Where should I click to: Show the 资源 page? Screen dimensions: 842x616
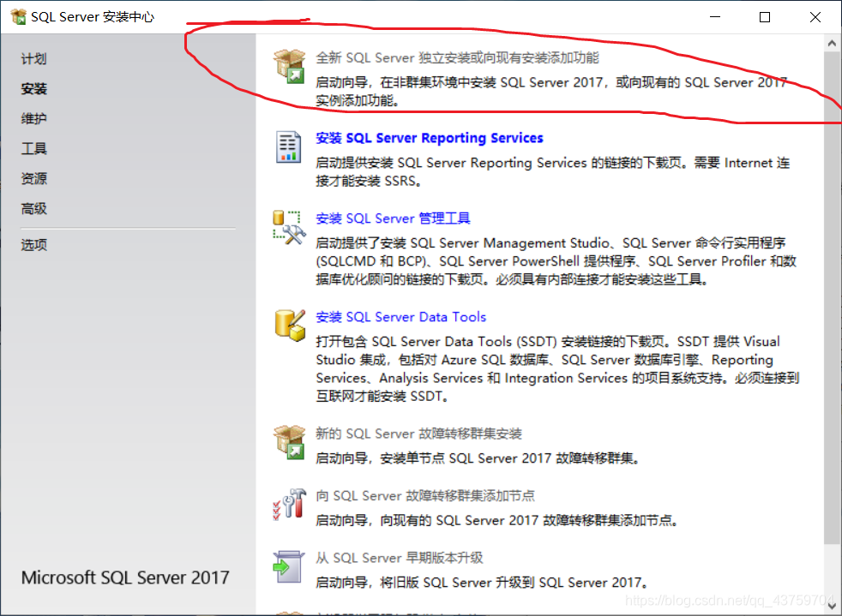(33, 179)
